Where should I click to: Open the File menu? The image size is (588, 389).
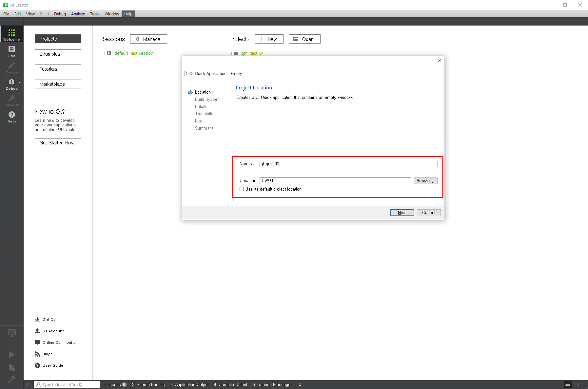pos(6,14)
